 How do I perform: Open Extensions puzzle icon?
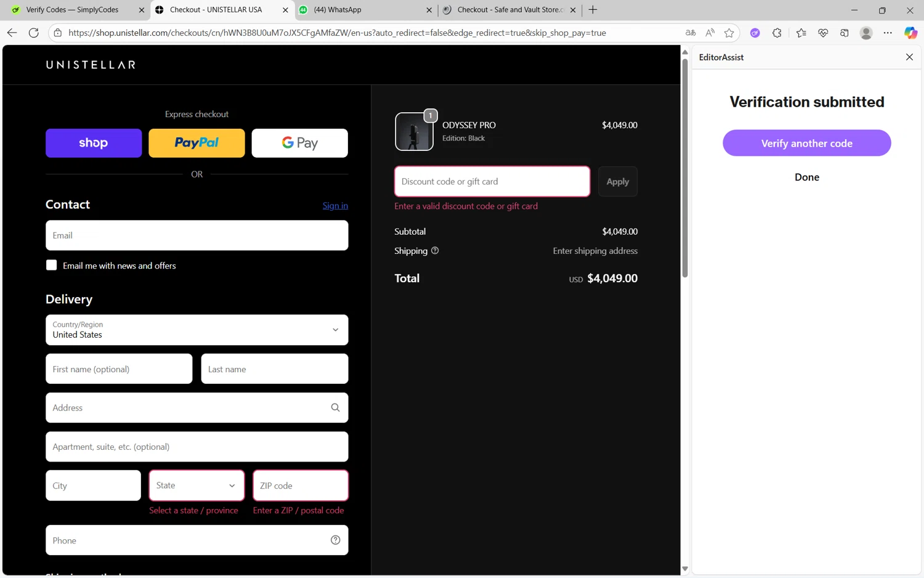click(777, 33)
